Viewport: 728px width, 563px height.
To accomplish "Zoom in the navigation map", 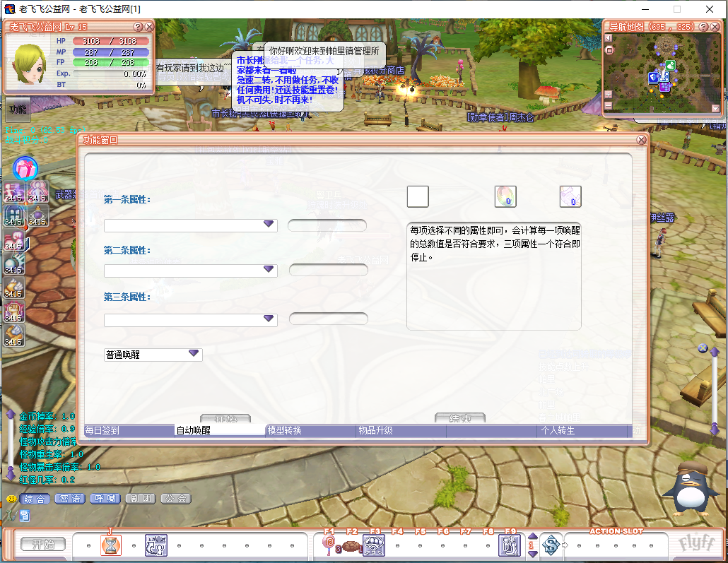I will pyautogui.click(x=608, y=95).
